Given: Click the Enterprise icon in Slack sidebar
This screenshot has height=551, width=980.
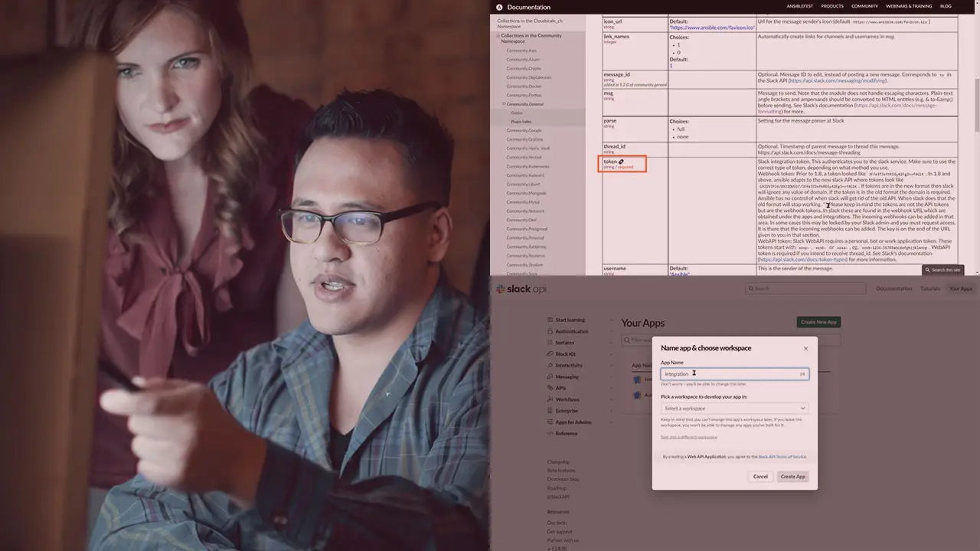Looking at the screenshot, I should (550, 411).
